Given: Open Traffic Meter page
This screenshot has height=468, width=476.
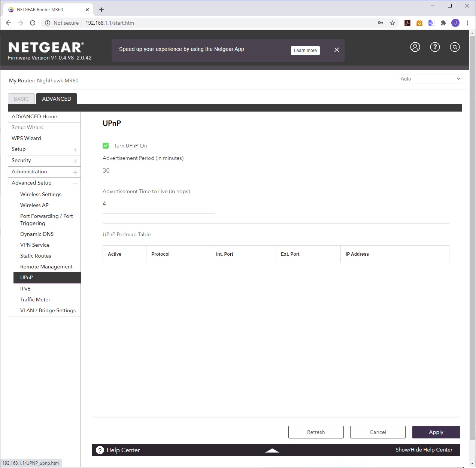Looking at the screenshot, I should point(35,300).
